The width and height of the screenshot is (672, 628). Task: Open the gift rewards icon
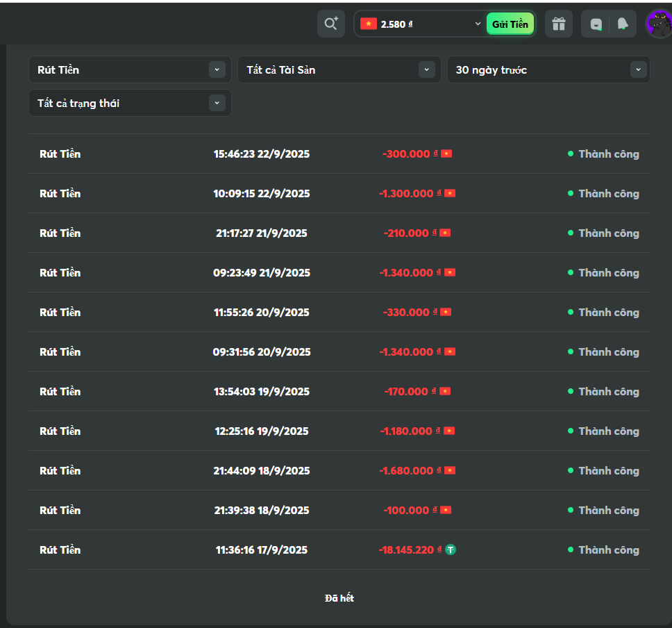tap(559, 24)
